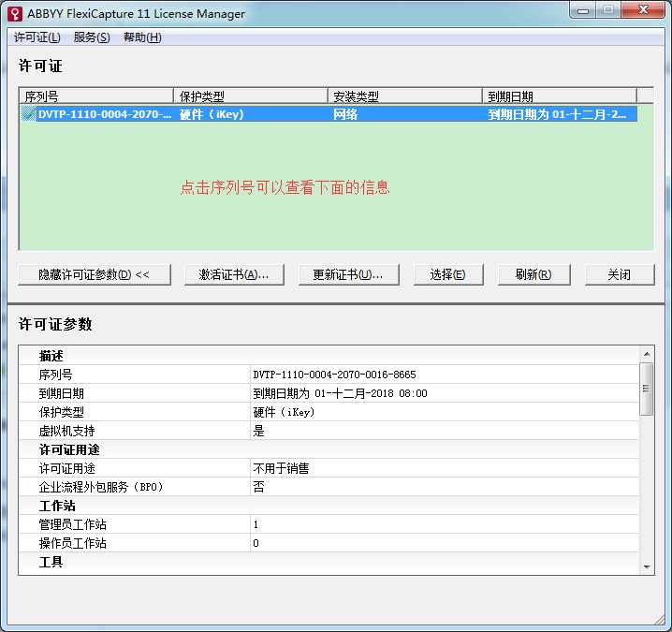Click the 虚拟机支持 parameter row

point(329,431)
